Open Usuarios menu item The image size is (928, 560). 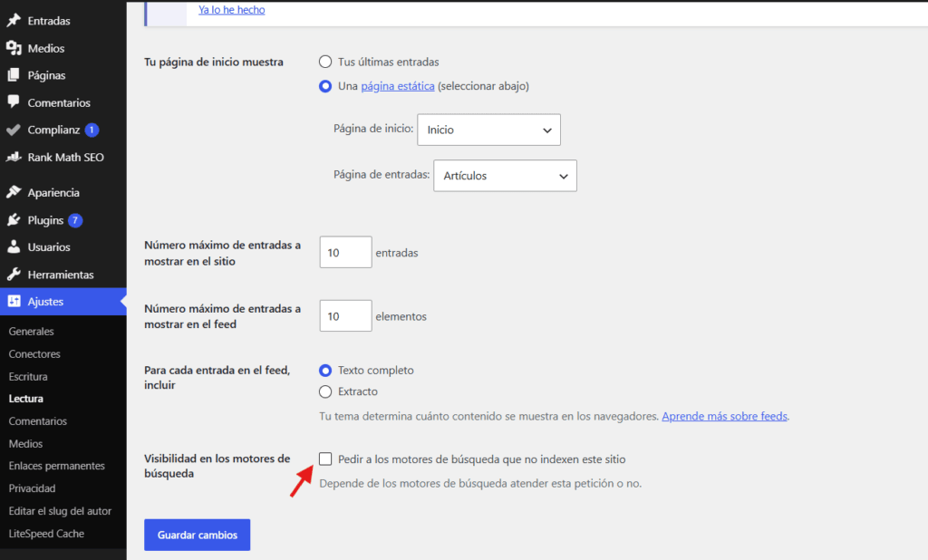coord(63,246)
